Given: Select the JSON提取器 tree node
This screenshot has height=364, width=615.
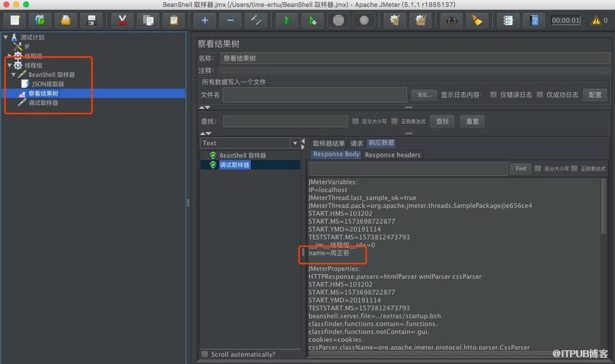Looking at the screenshot, I should tap(48, 84).
